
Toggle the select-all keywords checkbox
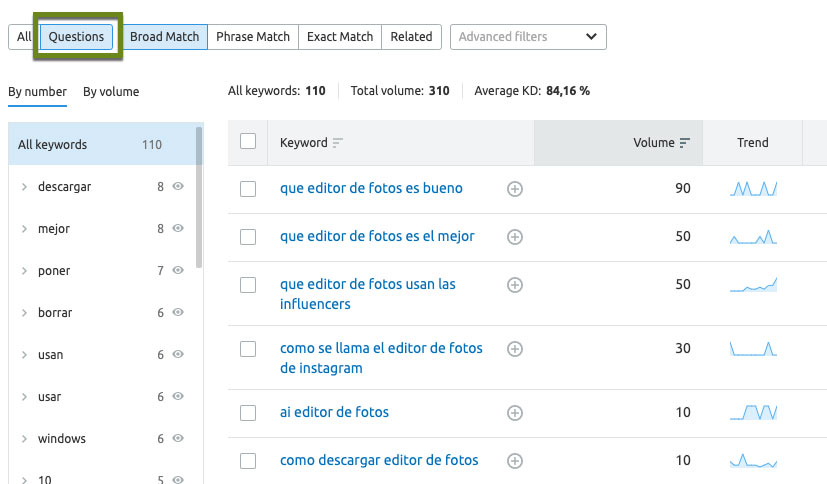click(248, 141)
